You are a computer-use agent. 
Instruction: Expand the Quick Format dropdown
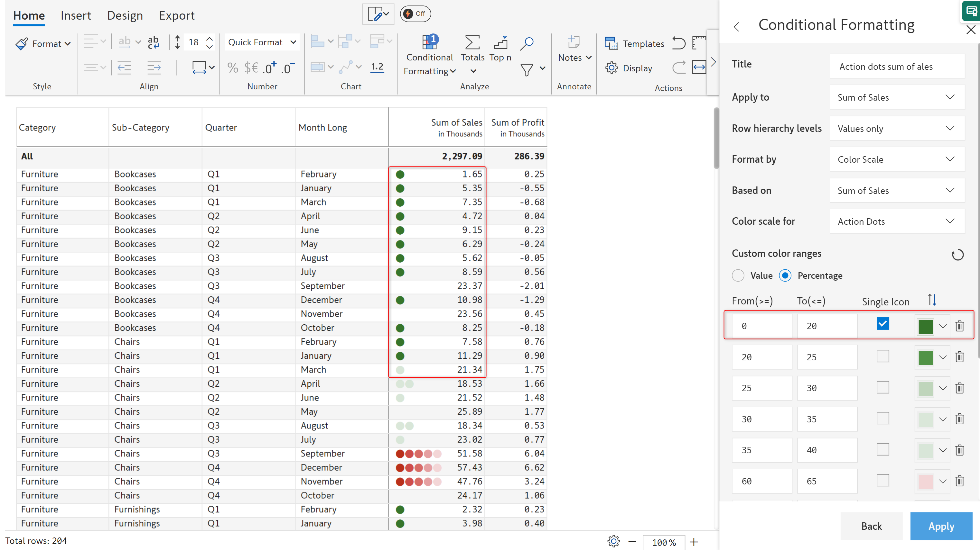262,42
